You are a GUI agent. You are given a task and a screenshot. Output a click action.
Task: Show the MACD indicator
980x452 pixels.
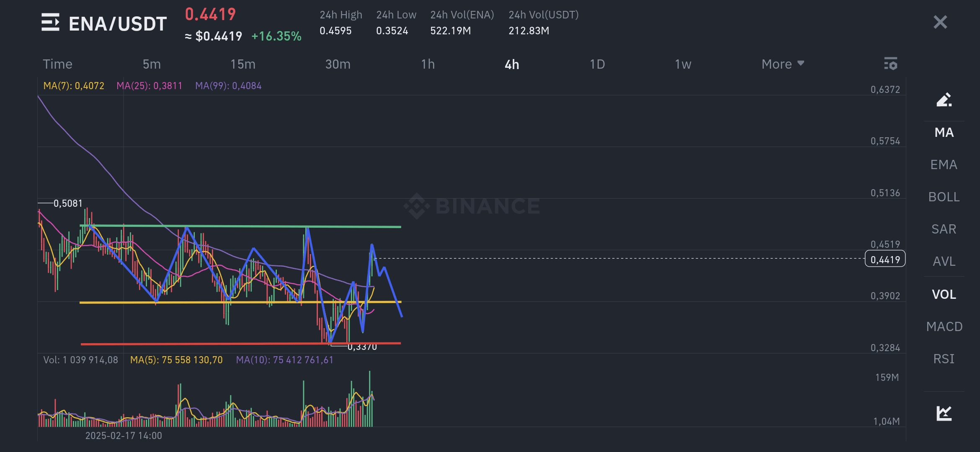(x=944, y=326)
